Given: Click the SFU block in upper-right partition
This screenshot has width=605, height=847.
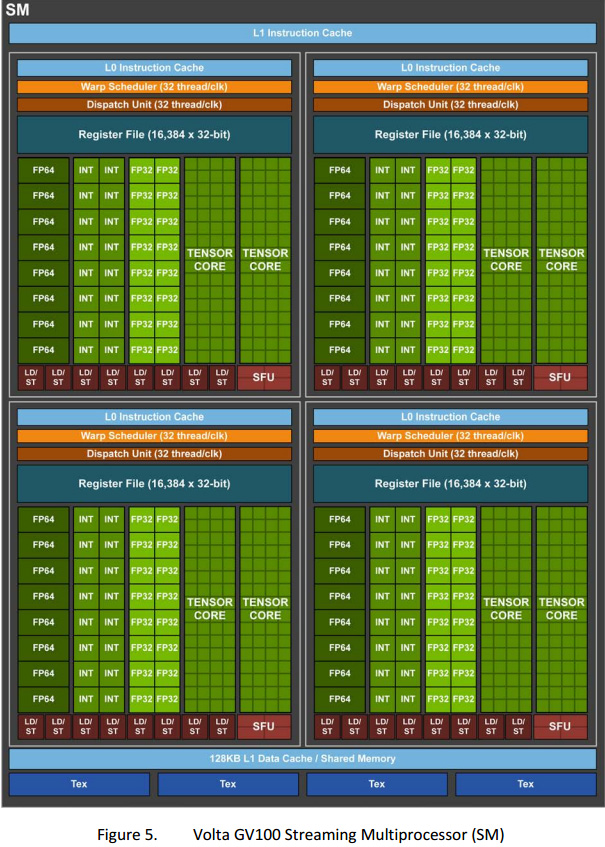Looking at the screenshot, I should (x=560, y=377).
